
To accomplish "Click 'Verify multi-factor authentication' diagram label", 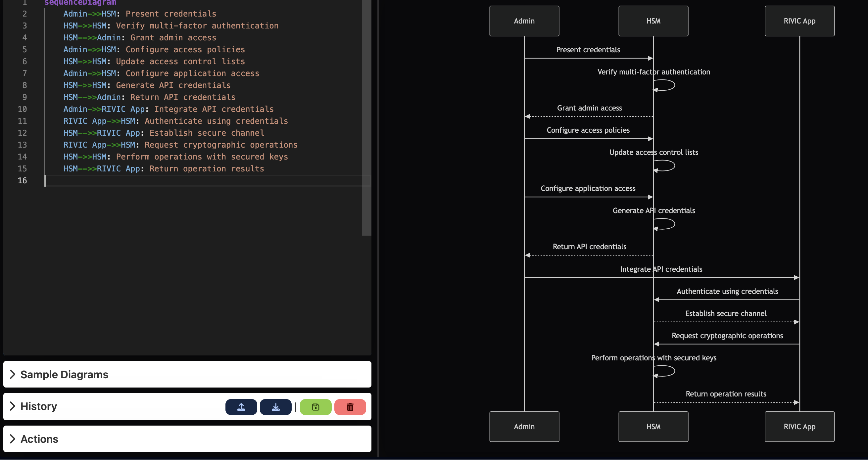I will tap(653, 72).
